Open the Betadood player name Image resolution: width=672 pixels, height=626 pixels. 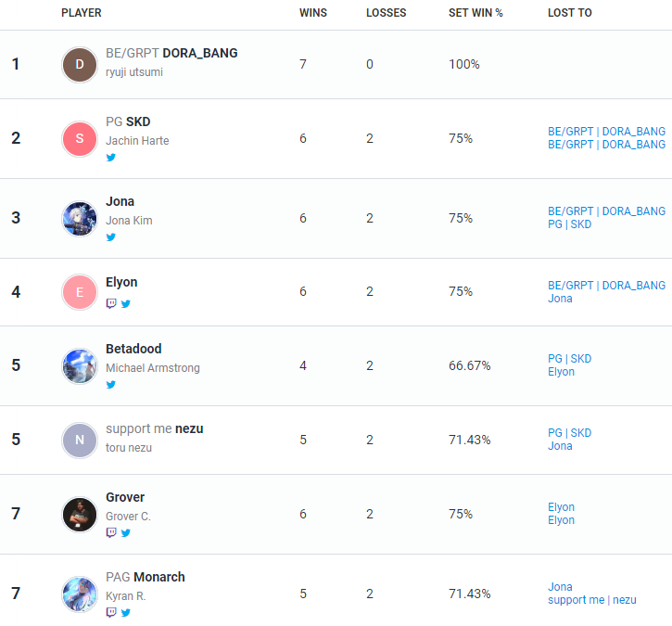(x=133, y=349)
